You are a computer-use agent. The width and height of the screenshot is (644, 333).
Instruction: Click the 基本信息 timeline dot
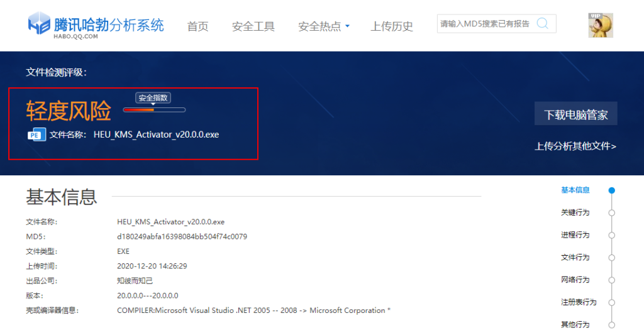(611, 190)
